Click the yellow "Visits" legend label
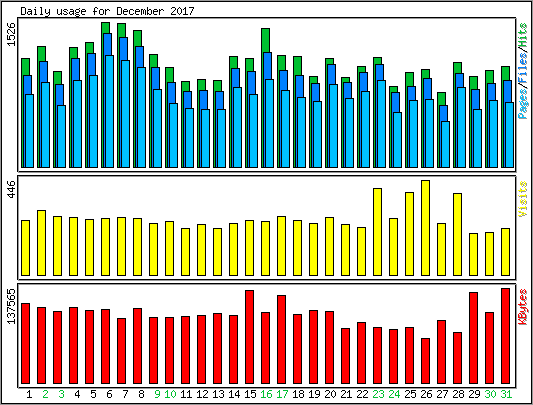 523,199
